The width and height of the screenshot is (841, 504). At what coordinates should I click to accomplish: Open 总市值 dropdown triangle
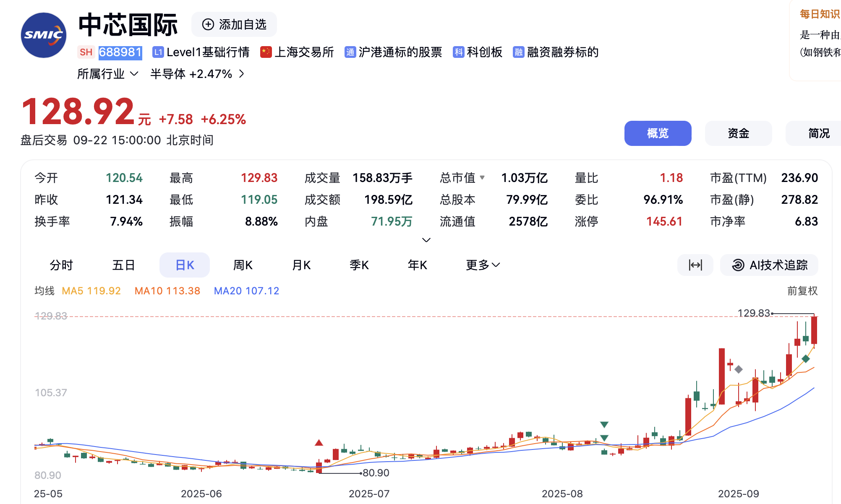click(x=482, y=177)
